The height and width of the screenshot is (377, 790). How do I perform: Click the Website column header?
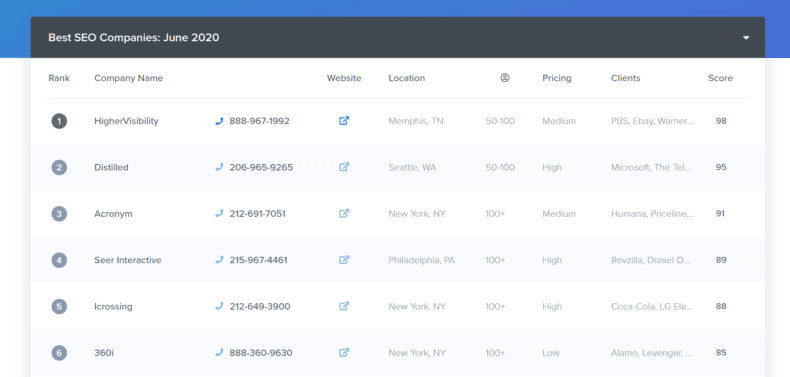coord(344,78)
